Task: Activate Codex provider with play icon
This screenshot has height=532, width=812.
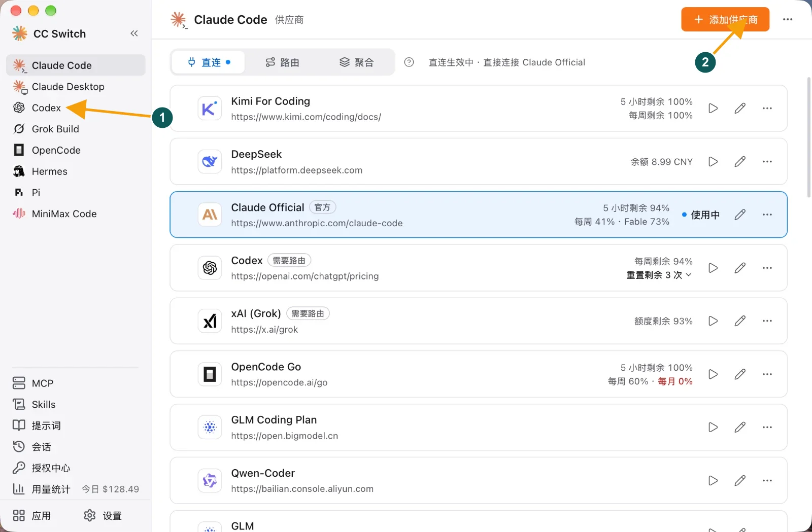Action: (713, 268)
